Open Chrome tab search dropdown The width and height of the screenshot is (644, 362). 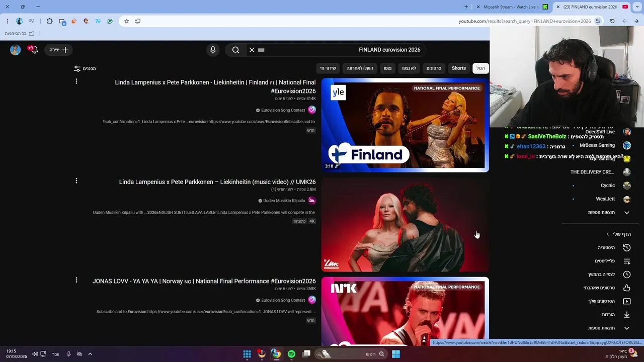pos(636,7)
